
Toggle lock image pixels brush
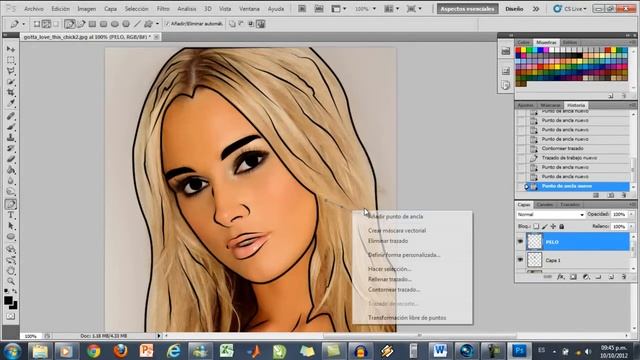tap(544, 226)
